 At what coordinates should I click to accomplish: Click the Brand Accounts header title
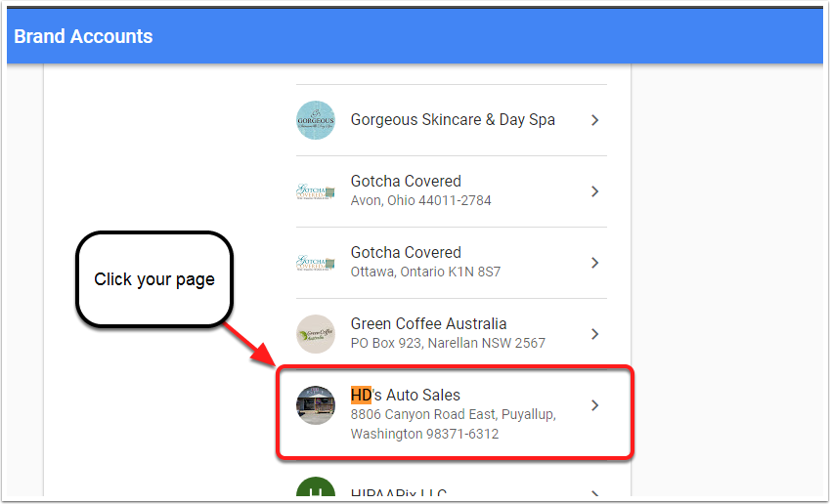point(83,36)
